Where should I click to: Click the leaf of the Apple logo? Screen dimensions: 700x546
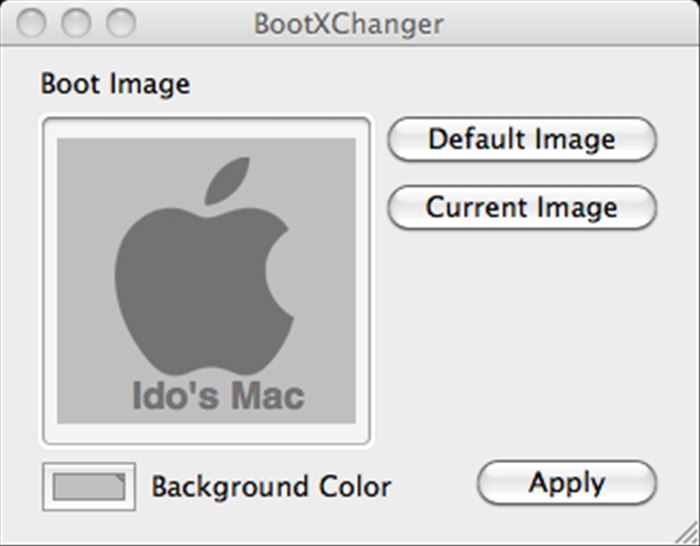(227, 180)
